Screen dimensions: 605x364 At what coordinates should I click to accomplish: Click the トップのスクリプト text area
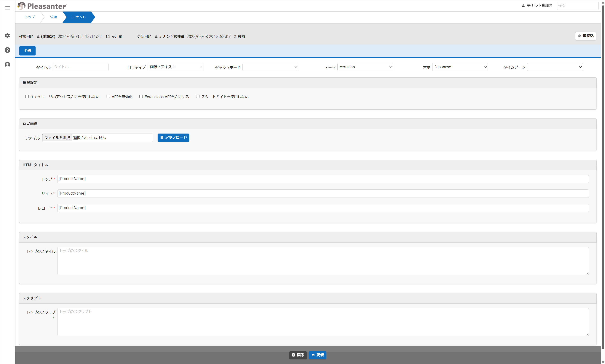tap(323, 322)
